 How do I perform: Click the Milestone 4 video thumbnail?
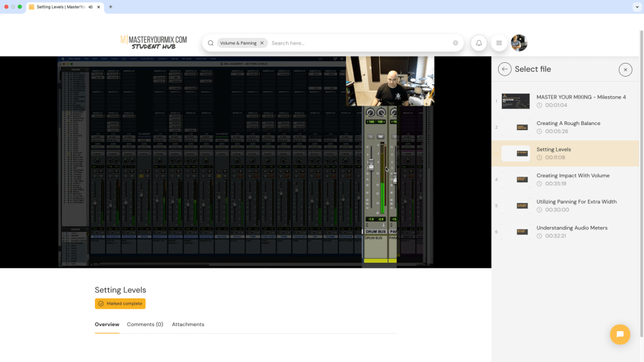[x=515, y=101]
